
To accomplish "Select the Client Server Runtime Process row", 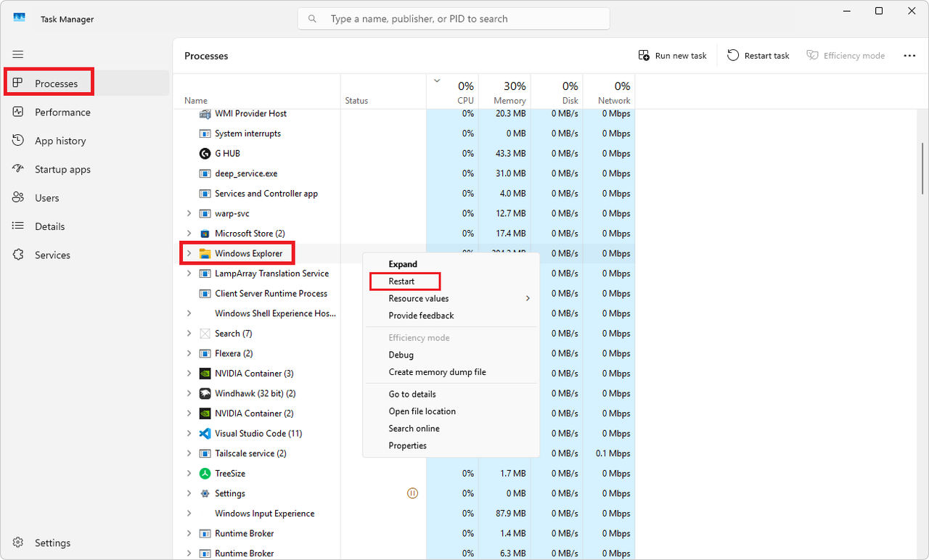I will pyautogui.click(x=404, y=294).
